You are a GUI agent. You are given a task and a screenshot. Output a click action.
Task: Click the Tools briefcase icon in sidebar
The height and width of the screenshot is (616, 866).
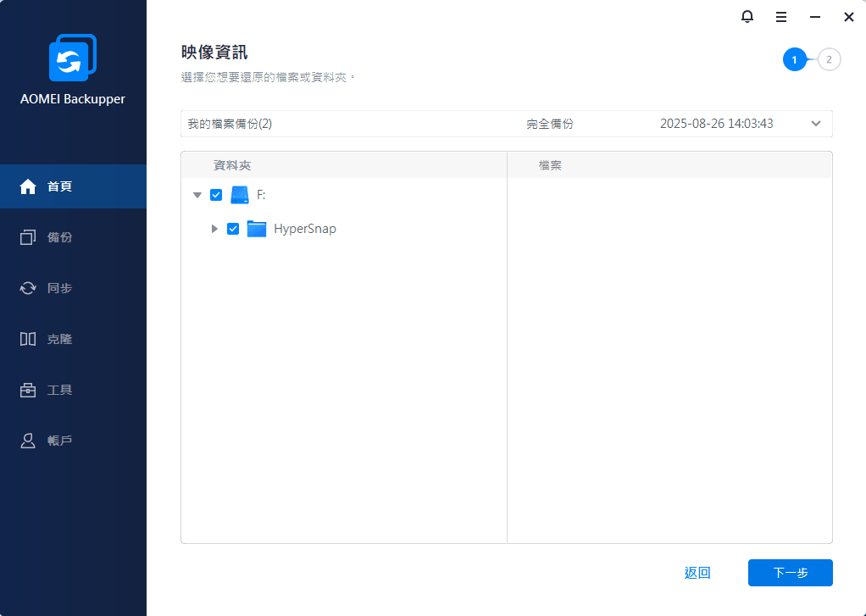pyautogui.click(x=28, y=390)
